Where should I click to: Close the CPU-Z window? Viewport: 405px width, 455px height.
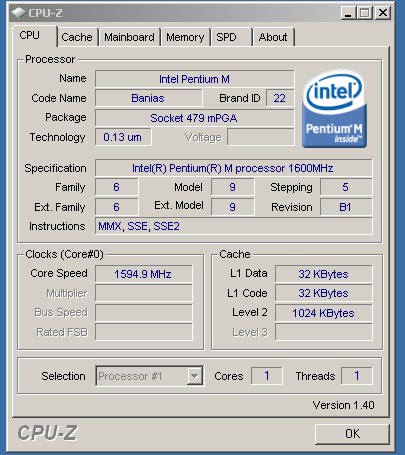[x=383, y=13]
